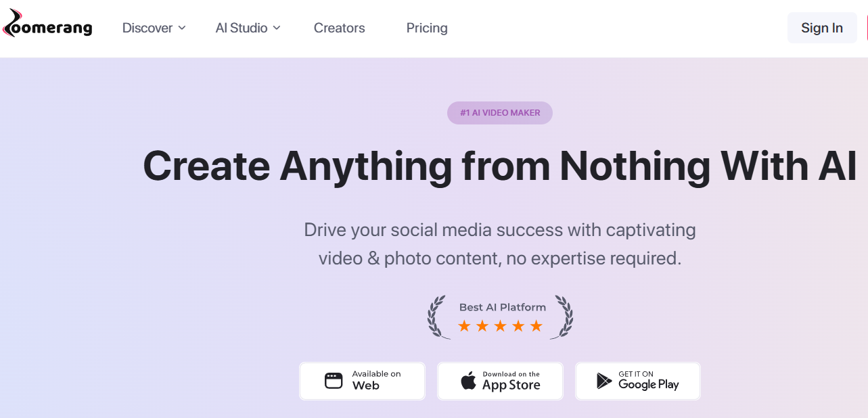
Task: Click the fifth orange rating star
Action: click(536, 326)
